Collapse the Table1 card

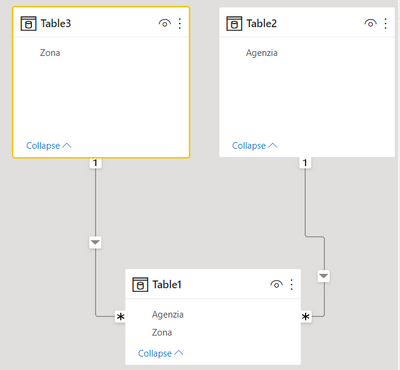(x=160, y=353)
